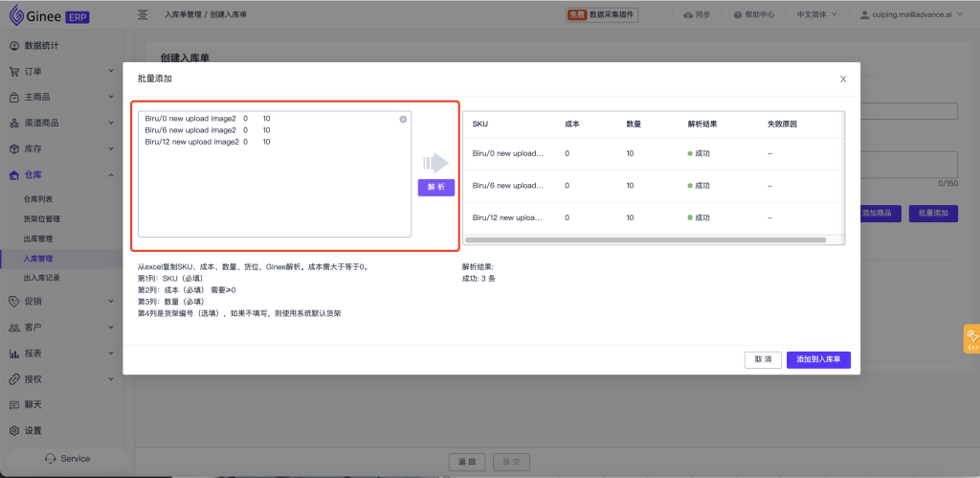Image resolution: width=980 pixels, height=478 pixels.
Task: Cancel the dialog with 取消
Action: [763, 360]
